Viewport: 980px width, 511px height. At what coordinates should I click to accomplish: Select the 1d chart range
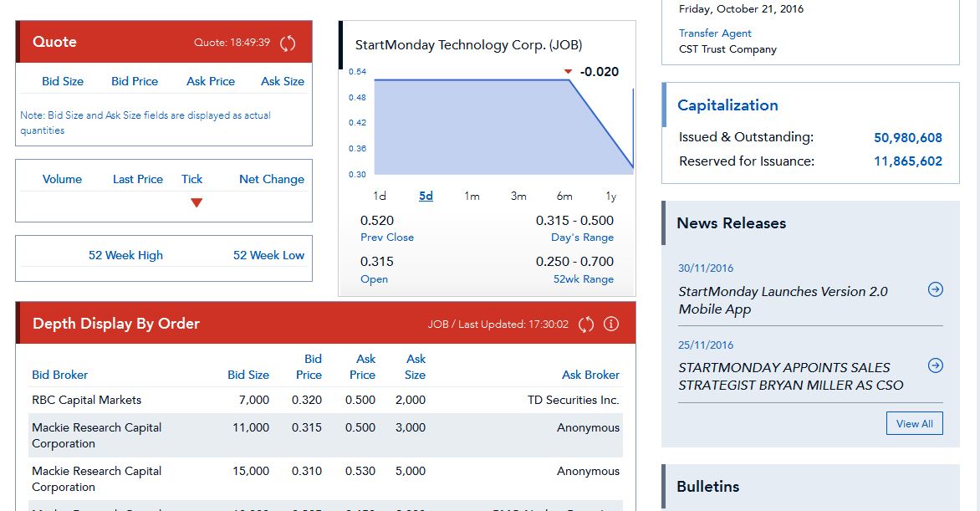click(x=380, y=197)
